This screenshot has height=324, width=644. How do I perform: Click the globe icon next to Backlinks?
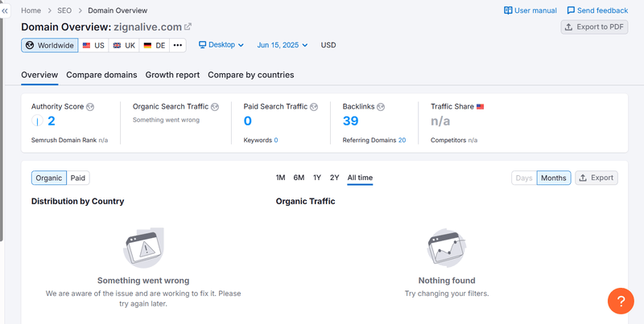tap(381, 107)
